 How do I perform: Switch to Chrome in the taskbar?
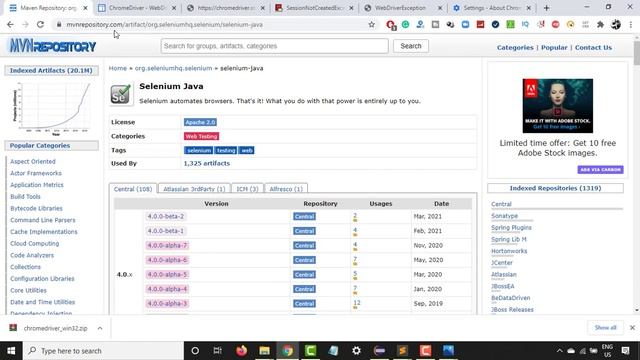click(x=287, y=351)
